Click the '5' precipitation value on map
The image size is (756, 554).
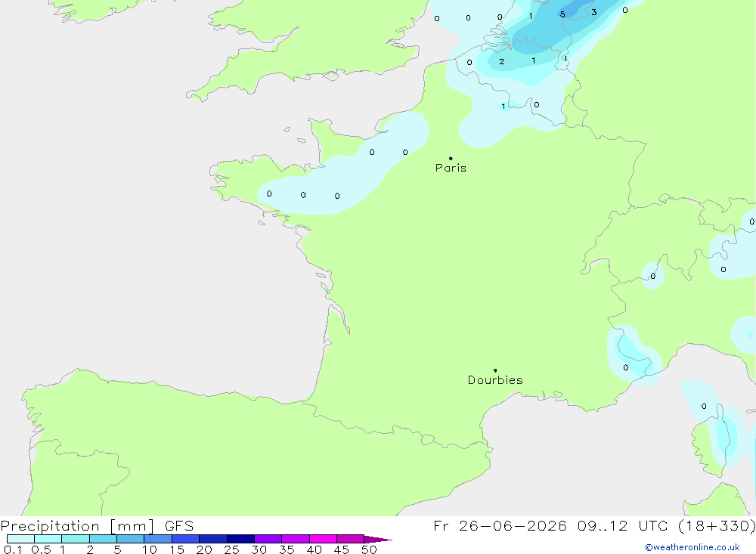(562, 14)
